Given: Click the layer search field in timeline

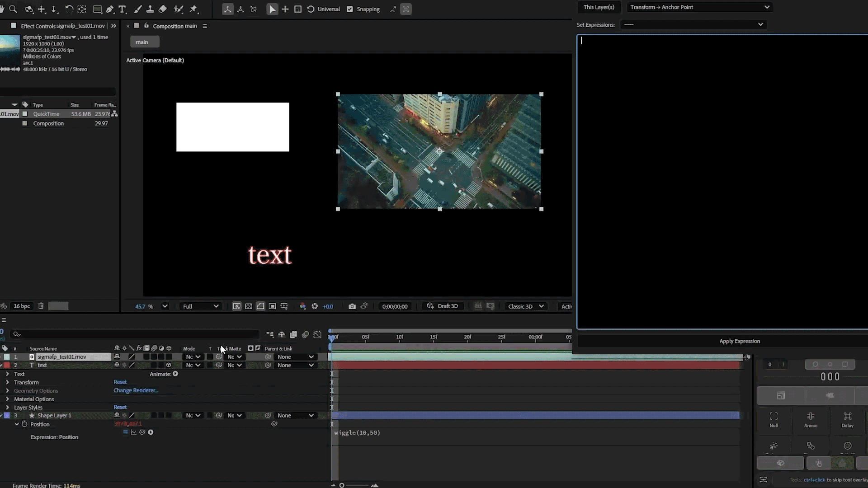Looking at the screenshot, I should tap(136, 334).
